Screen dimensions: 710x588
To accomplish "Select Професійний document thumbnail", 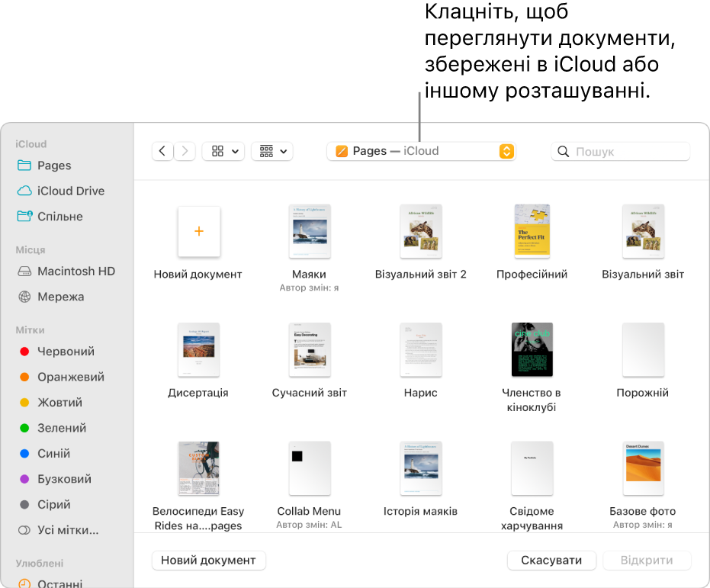I will [x=532, y=231].
